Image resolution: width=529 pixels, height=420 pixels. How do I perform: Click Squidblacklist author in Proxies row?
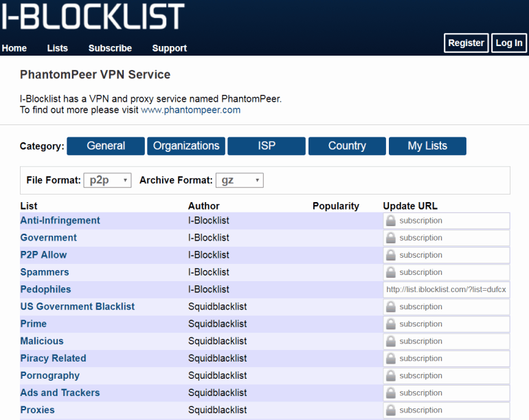(217, 410)
